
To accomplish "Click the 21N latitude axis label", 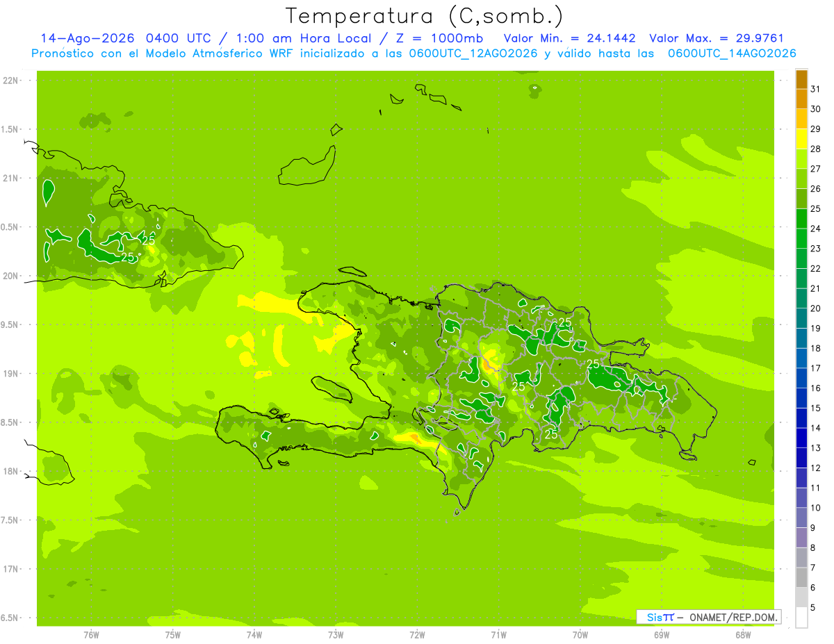I will pyautogui.click(x=11, y=179).
